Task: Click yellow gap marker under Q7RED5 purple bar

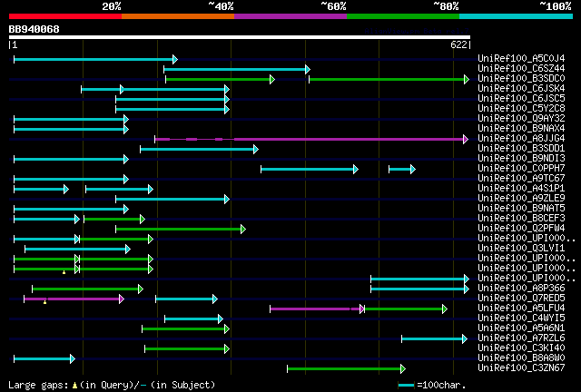Action: pyautogui.click(x=44, y=302)
